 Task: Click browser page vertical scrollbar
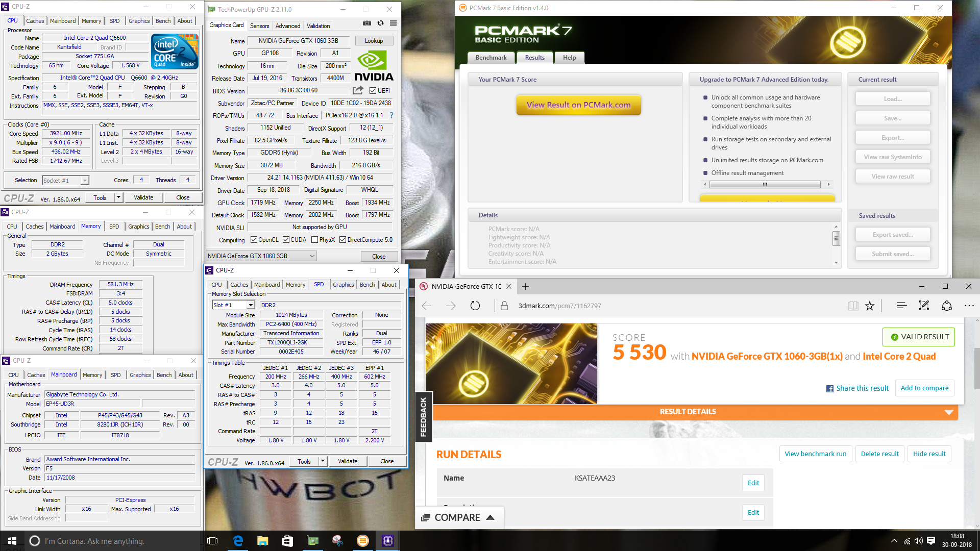pos(977,367)
